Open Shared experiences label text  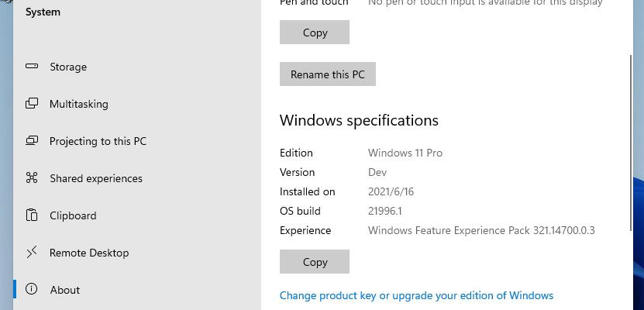[96, 178]
